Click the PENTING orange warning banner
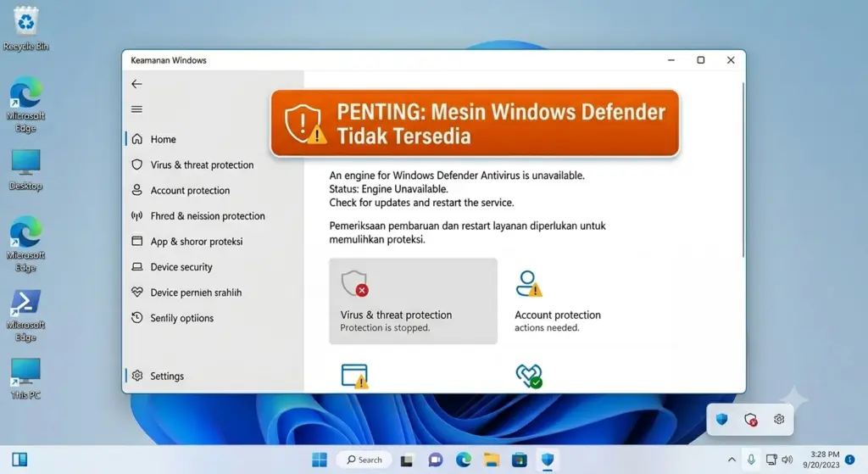868x474 pixels. tap(475, 124)
